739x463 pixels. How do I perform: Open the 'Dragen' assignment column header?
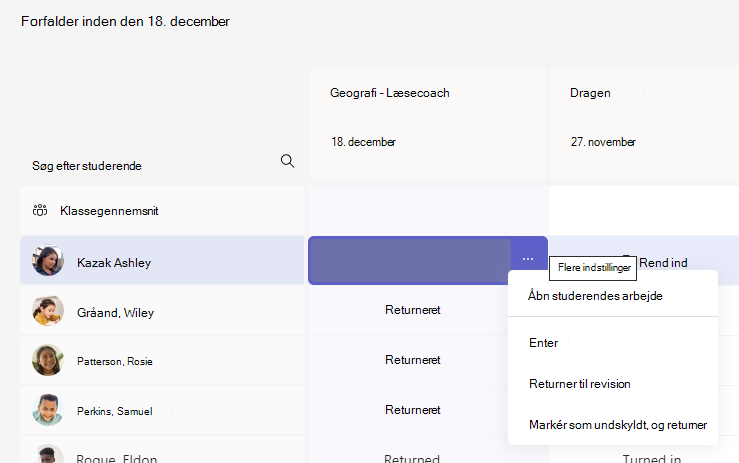pos(644,124)
